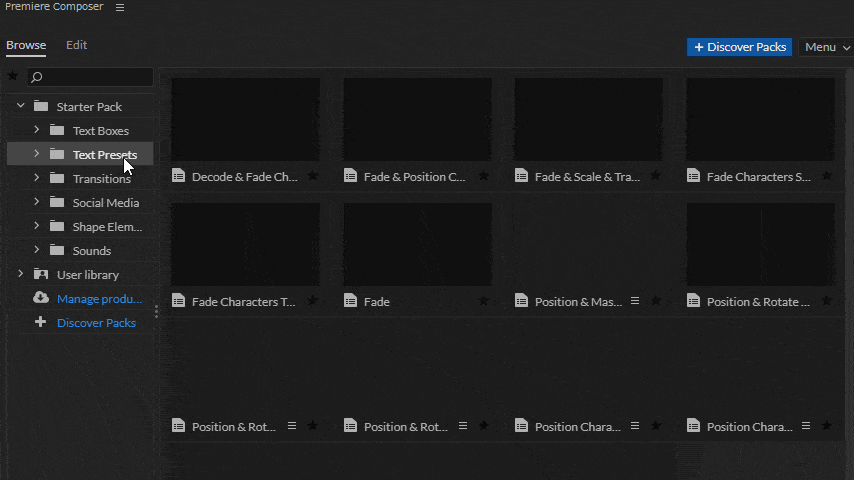Click the Position & Rotate ... document icon
The width and height of the screenshot is (854, 480).
point(693,300)
